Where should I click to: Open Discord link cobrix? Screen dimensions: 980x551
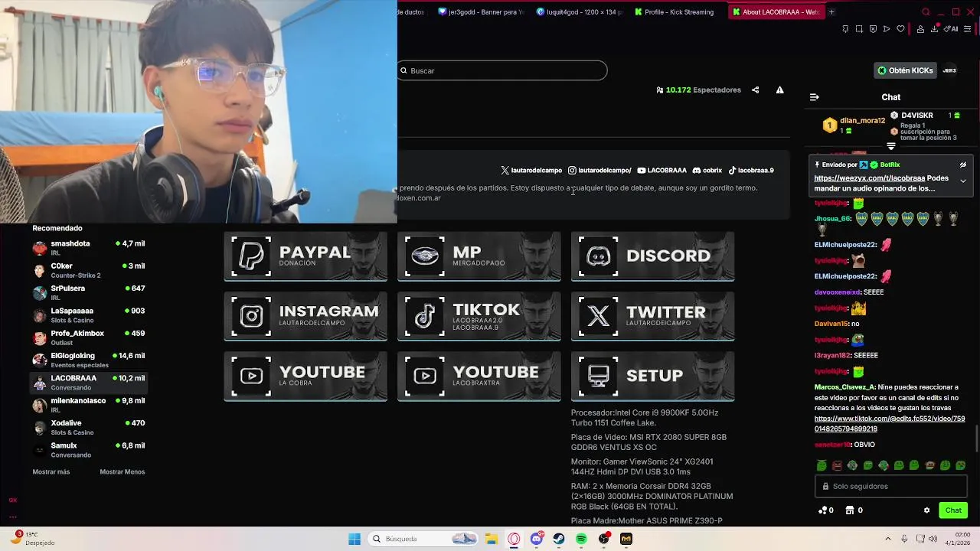(x=707, y=171)
